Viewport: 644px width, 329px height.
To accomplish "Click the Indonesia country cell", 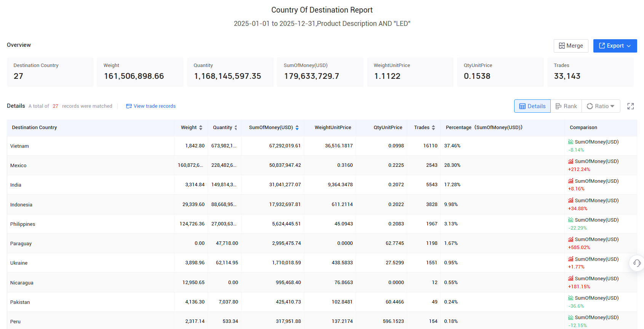I will click(x=91, y=204).
